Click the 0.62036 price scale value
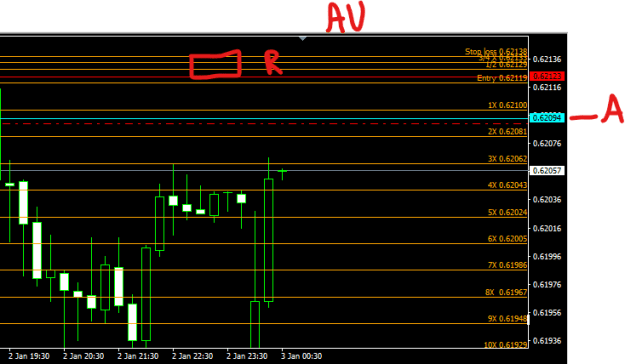This screenshot has width=625, height=364. tap(547, 200)
